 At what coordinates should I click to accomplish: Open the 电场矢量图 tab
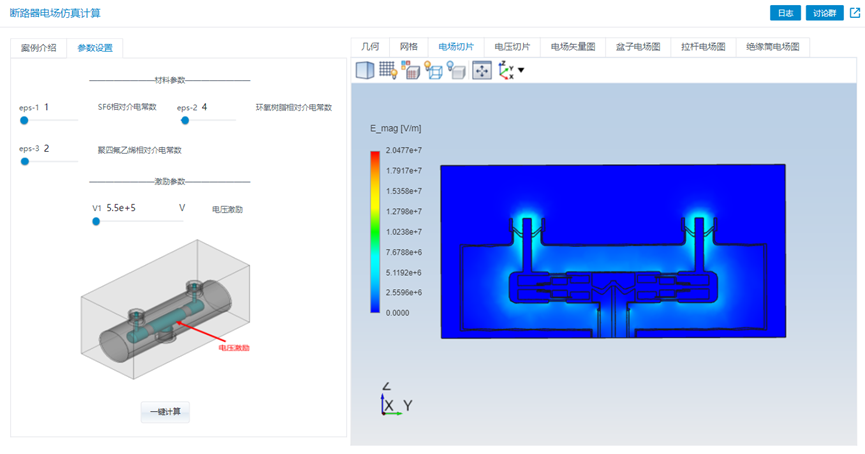(573, 47)
